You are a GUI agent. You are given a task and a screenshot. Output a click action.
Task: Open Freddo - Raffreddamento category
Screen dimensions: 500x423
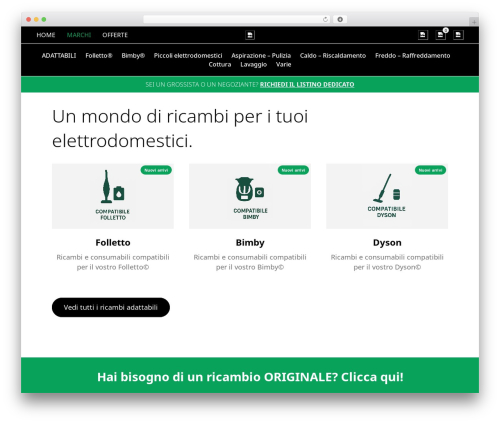click(413, 56)
